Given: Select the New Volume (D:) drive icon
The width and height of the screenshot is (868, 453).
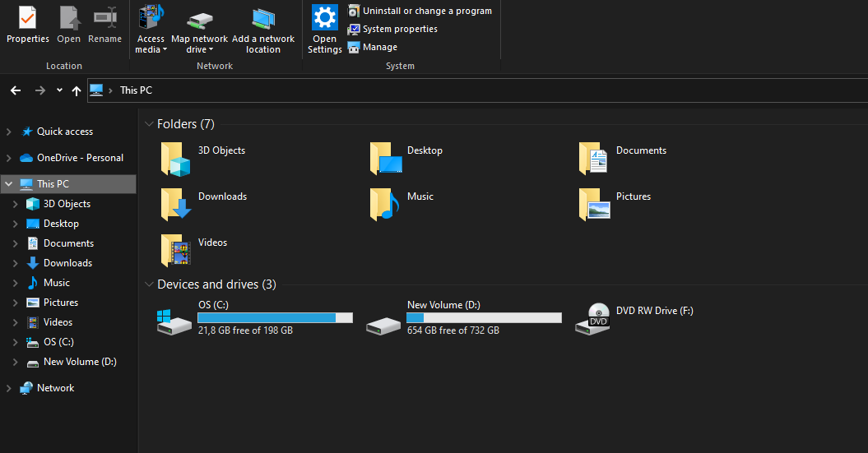Looking at the screenshot, I should coord(383,326).
